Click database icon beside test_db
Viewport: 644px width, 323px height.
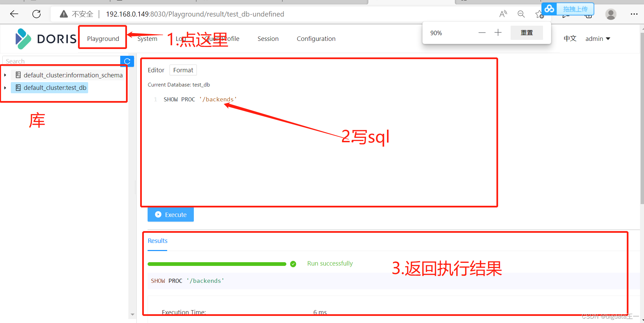18,88
